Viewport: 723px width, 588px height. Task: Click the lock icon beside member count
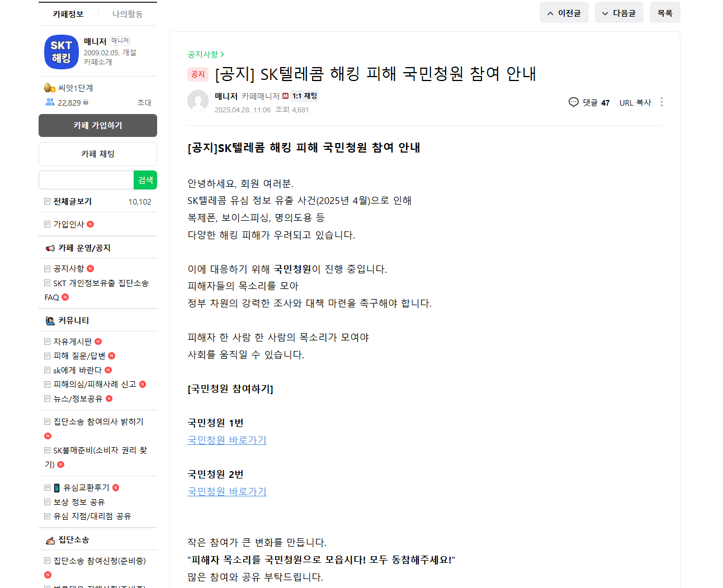[x=86, y=102]
